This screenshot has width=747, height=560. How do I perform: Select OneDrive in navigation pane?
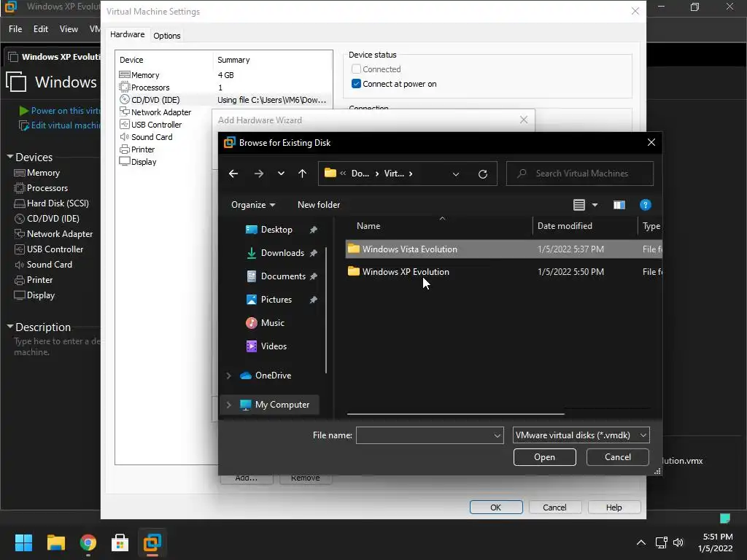coord(273,376)
